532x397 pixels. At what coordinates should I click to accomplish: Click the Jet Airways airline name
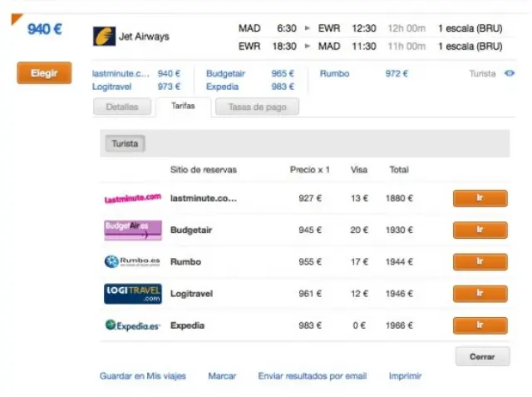[x=144, y=37]
